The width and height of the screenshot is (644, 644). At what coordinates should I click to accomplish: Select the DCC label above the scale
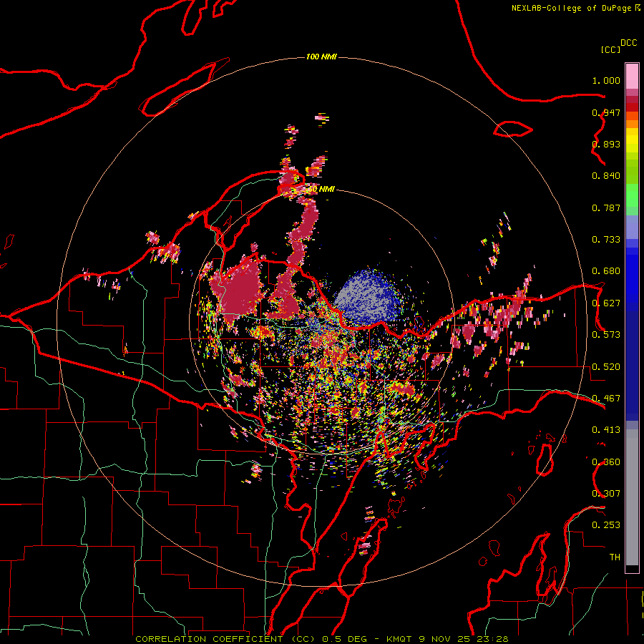coord(629,43)
